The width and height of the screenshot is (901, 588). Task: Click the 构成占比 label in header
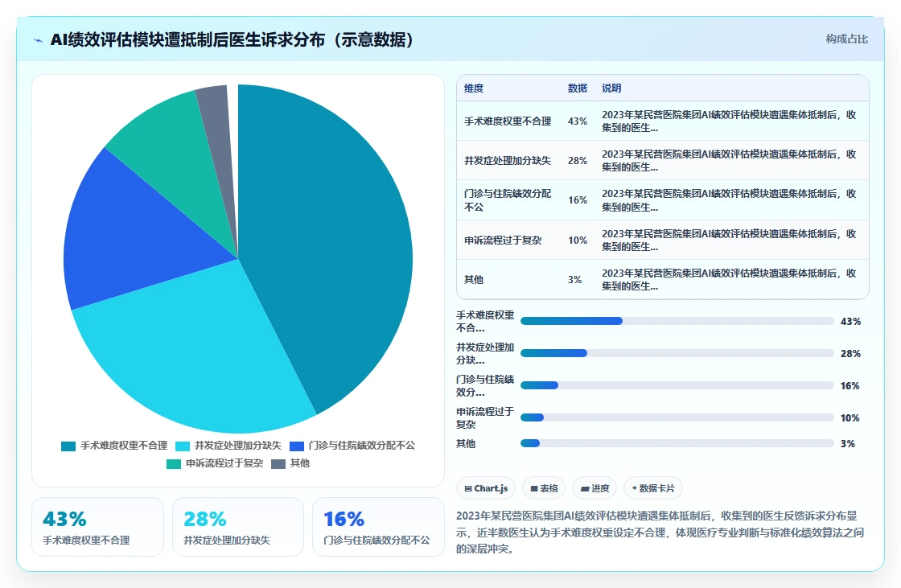click(x=846, y=39)
